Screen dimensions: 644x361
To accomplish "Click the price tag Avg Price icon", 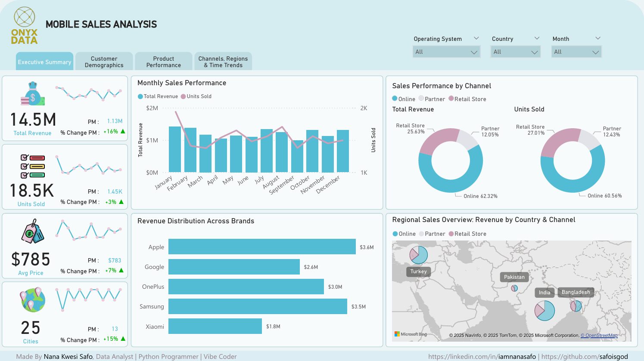I will coord(33,231).
